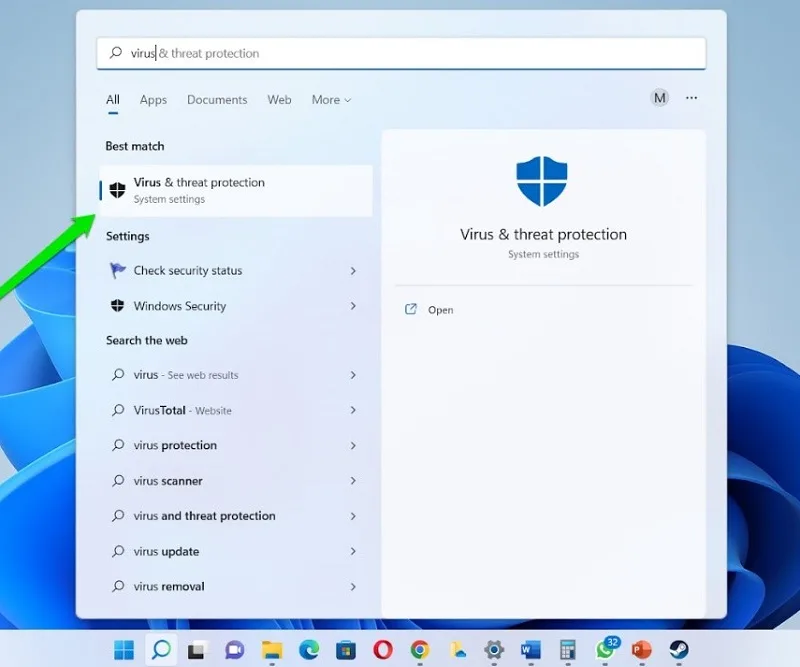Open the Windows Start menu icon
This screenshot has width=800, height=667.
[124, 650]
